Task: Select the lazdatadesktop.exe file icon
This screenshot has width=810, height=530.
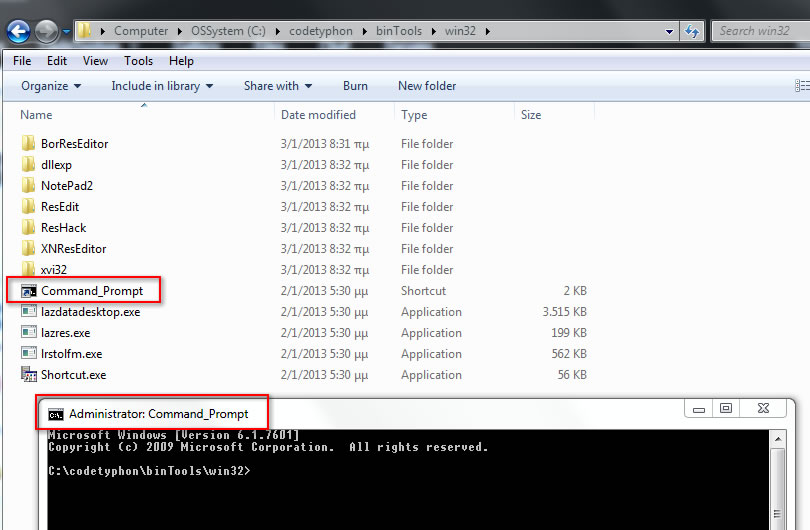Action: pos(29,311)
